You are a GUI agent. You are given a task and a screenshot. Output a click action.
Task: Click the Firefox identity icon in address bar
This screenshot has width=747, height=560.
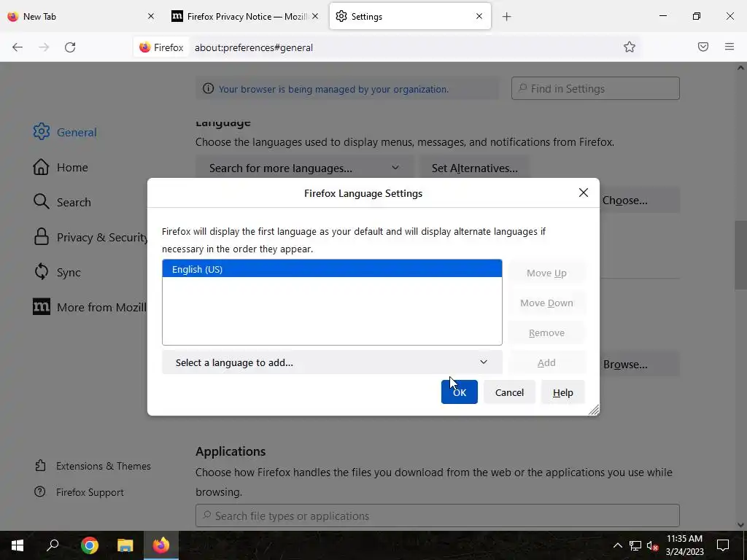145,47
